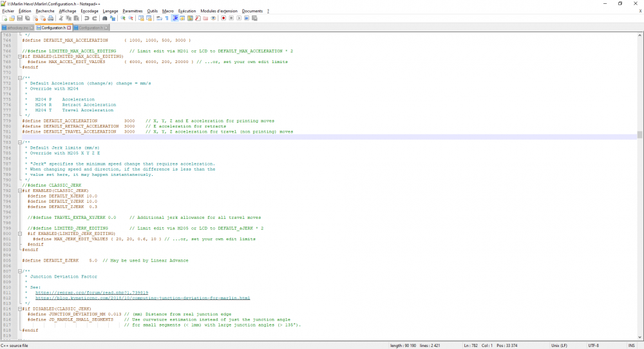Zoom out of the text
Image resolution: width=644 pixels, height=349 pixels.
(x=131, y=18)
